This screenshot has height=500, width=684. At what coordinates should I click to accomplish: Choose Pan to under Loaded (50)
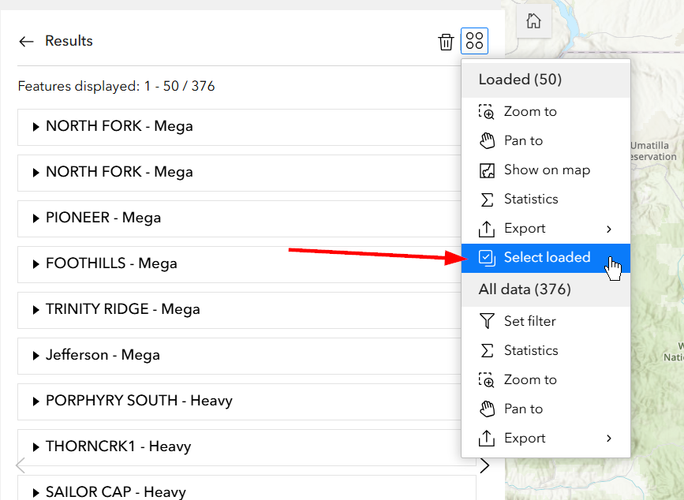pos(545,141)
